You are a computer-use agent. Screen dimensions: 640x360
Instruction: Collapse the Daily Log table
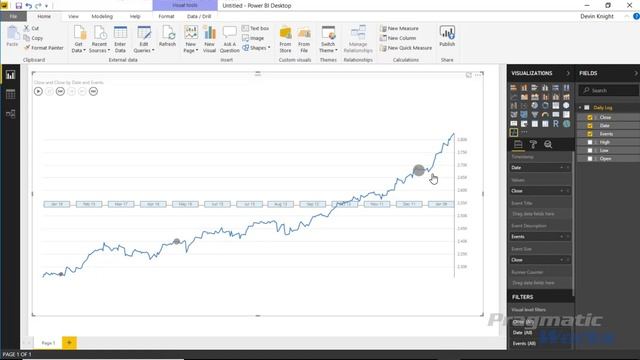pos(580,107)
